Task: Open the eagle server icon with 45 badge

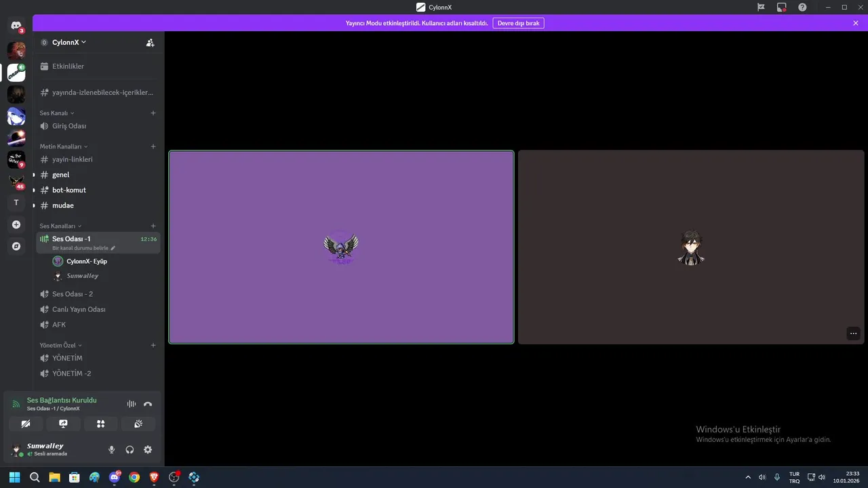Action: (16, 181)
